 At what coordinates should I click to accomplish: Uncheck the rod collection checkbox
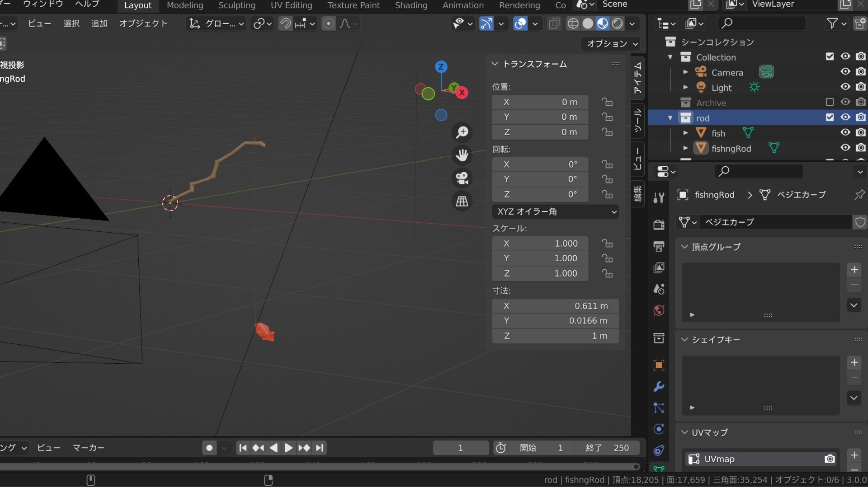(830, 117)
